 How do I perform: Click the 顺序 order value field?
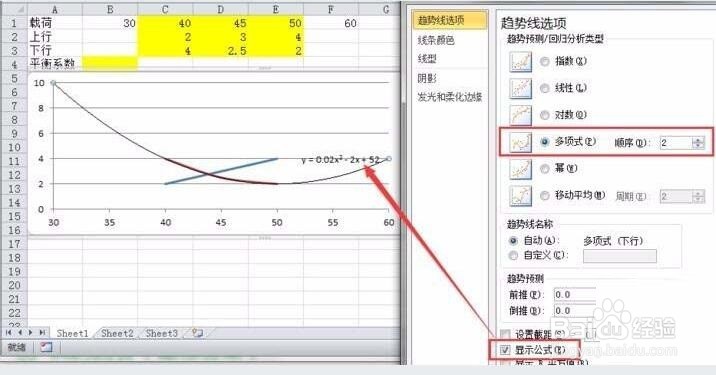(x=676, y=143)
